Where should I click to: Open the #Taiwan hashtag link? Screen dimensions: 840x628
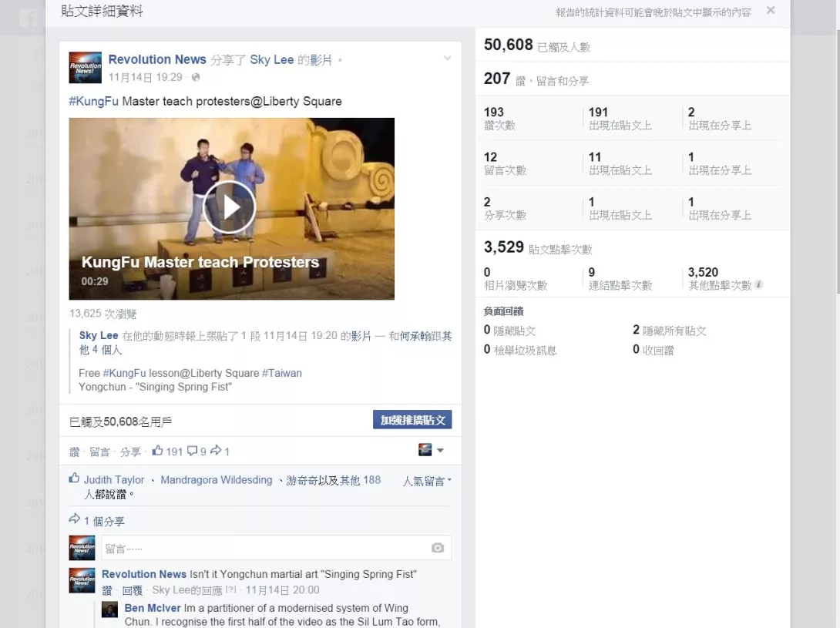(x=282, y=373)
